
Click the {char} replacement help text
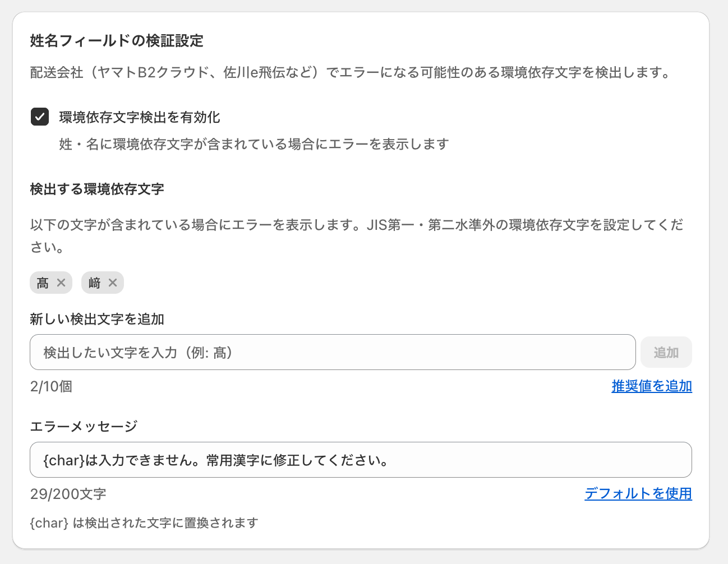tap(144, 523)
